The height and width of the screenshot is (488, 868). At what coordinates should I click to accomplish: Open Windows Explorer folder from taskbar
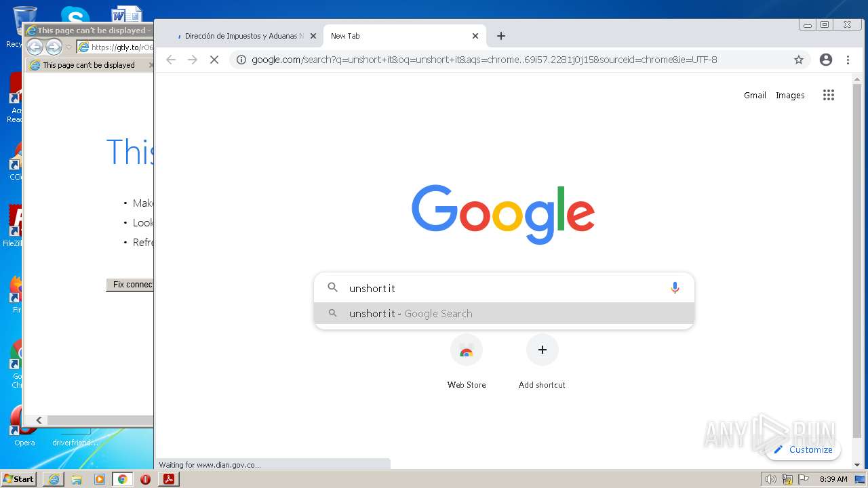77,479
